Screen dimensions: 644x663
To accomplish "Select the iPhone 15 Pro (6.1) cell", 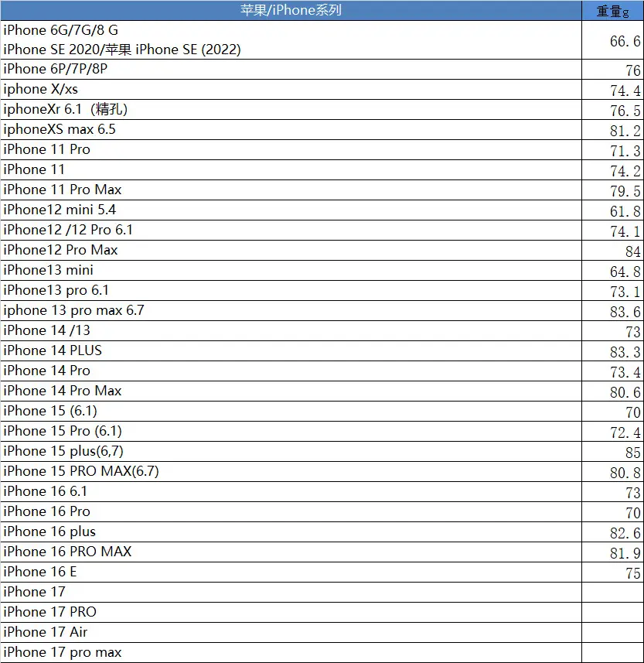I will [291, 431].
